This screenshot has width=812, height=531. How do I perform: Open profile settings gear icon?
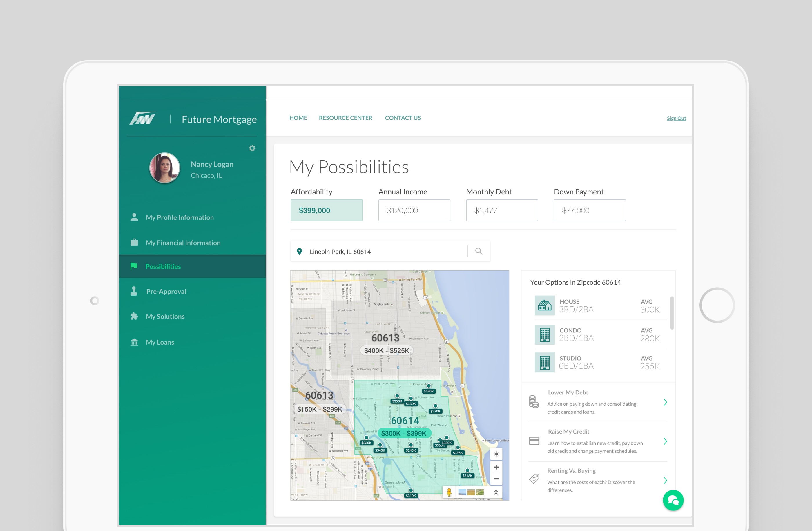[252, 148]
